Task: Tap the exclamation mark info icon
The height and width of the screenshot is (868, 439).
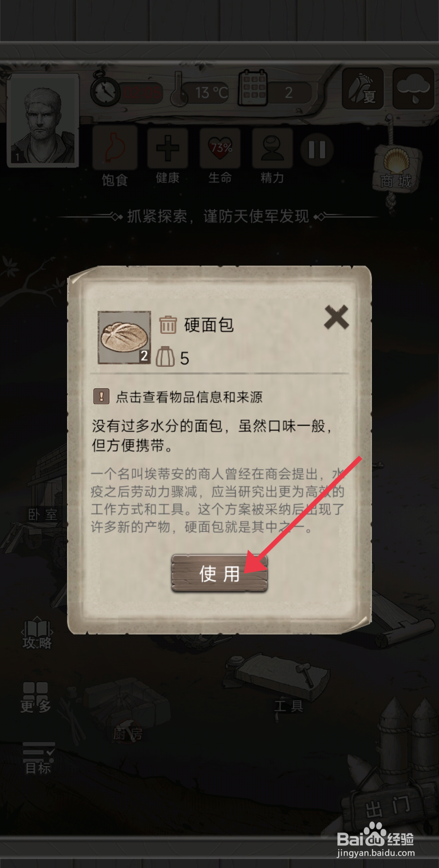Action: (x=101, y=396)
